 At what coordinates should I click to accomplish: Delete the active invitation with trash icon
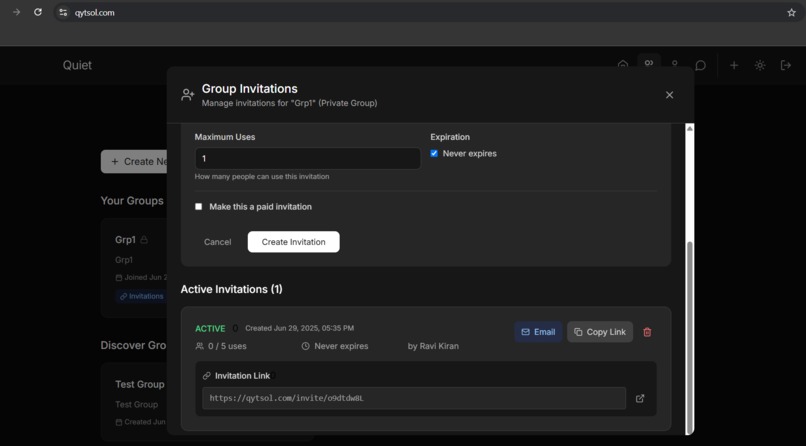[x=647, y=332]
